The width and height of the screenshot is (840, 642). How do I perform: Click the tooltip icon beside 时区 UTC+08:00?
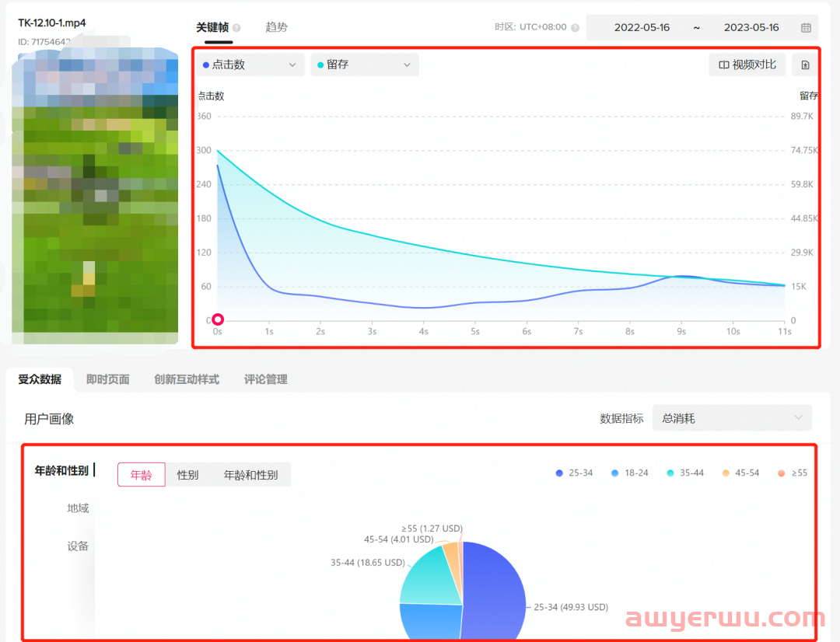click(x=573, y=26)
